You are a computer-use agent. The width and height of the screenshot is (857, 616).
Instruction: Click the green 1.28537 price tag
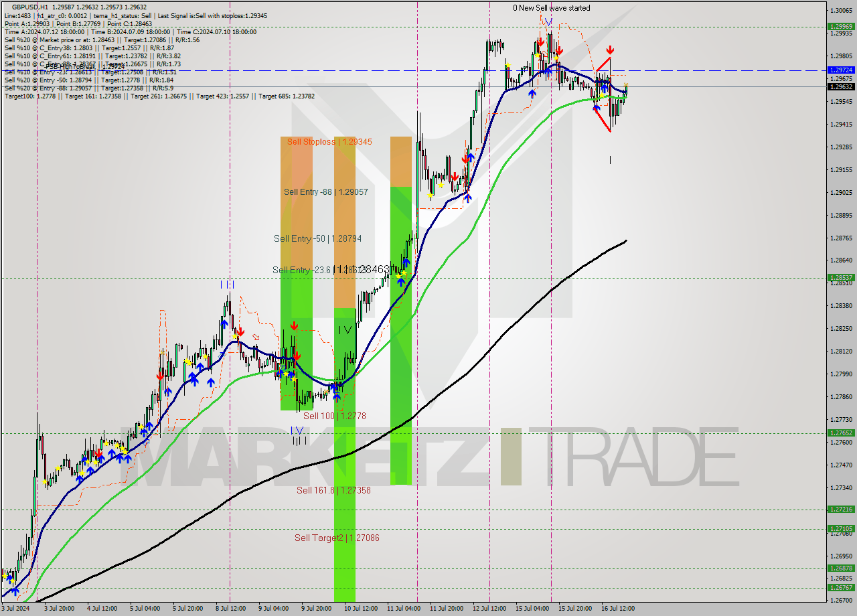841,277
